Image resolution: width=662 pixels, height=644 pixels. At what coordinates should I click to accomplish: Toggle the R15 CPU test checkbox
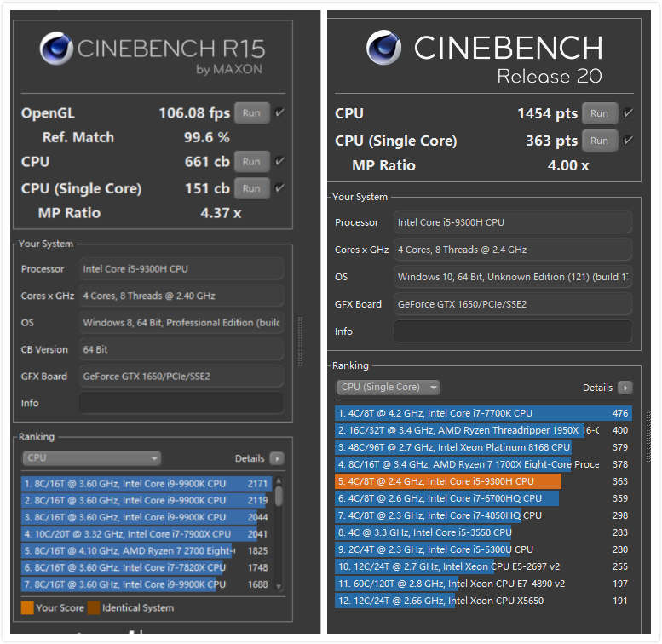click(x=280, y=161)
